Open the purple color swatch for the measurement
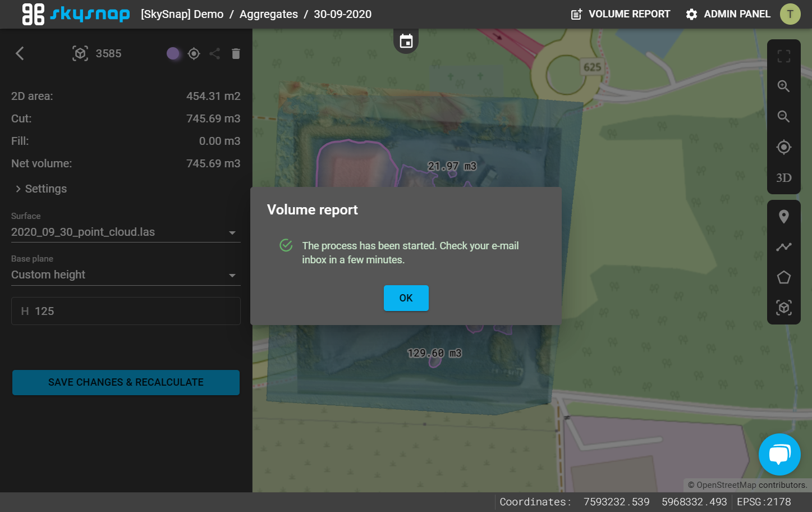 tap(173, 53)
